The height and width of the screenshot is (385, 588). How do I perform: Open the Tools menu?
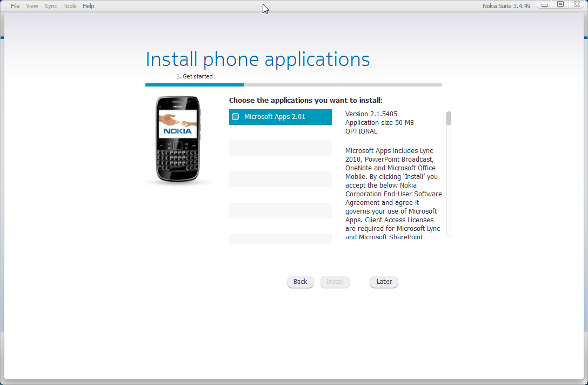(69, 6)
